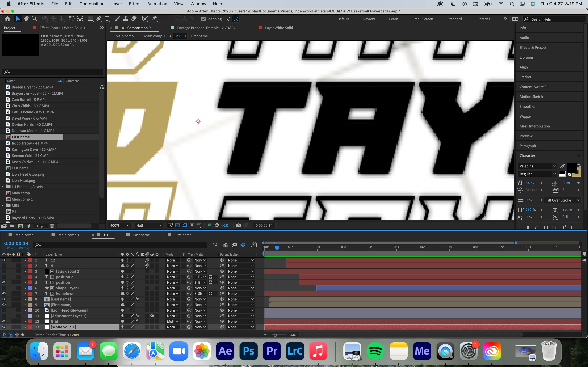588x367 pixels.
Task: Click the snapshot camera icon in viewer
Action: pos(238,225)
